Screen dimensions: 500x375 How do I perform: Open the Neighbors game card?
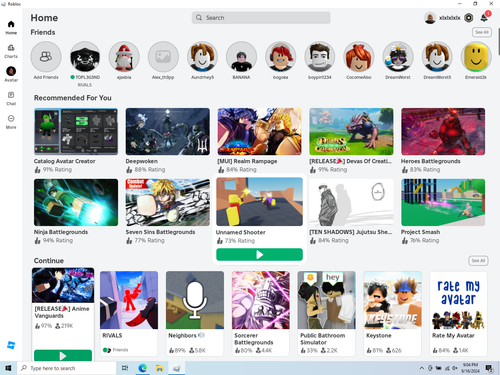[x=195, y=313]
